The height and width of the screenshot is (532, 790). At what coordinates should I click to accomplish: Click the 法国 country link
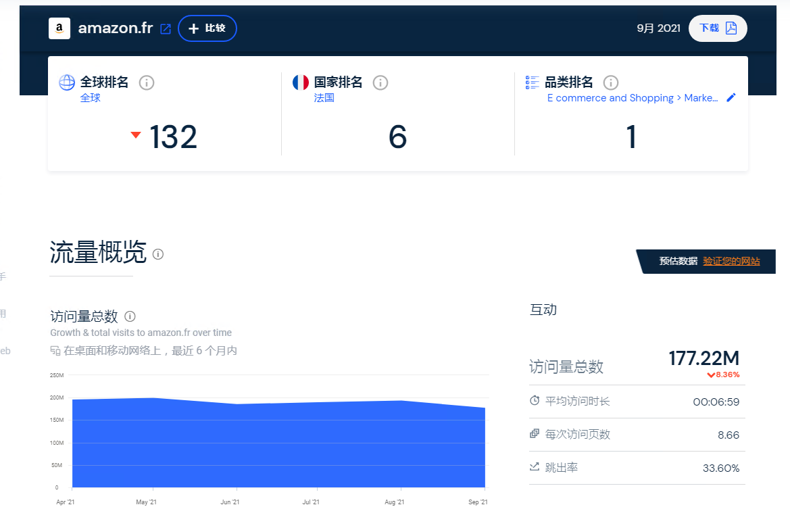[324, 98]
